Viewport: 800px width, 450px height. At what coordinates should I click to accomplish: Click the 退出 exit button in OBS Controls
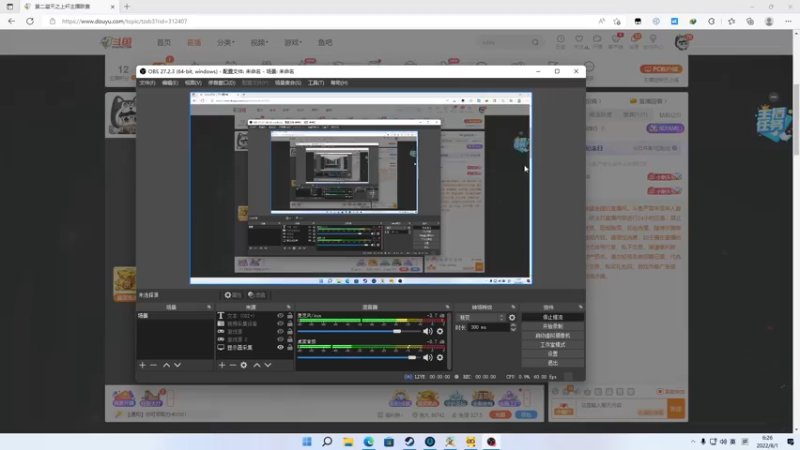pyautogui.click(x=553, y=363)
